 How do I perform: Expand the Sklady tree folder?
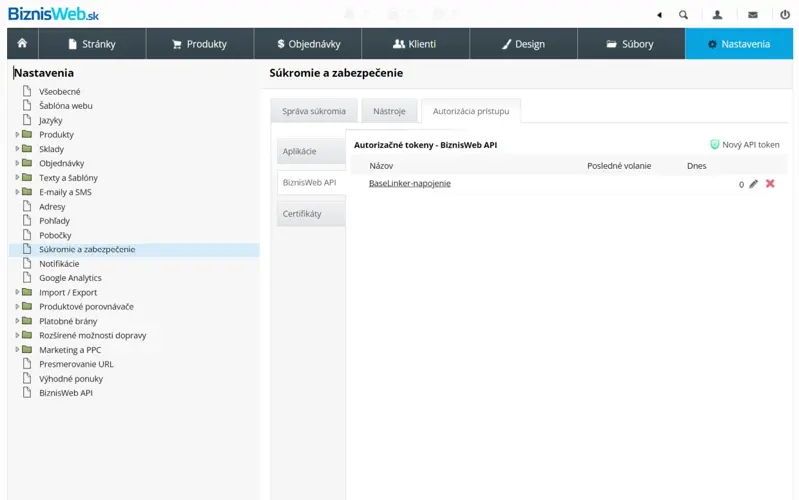17,149
